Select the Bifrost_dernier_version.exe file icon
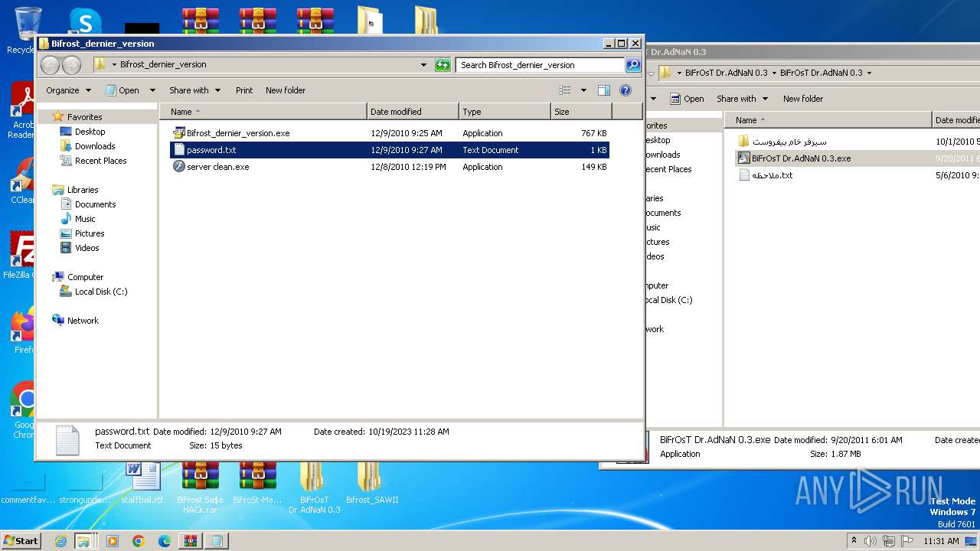 point(179,133)
